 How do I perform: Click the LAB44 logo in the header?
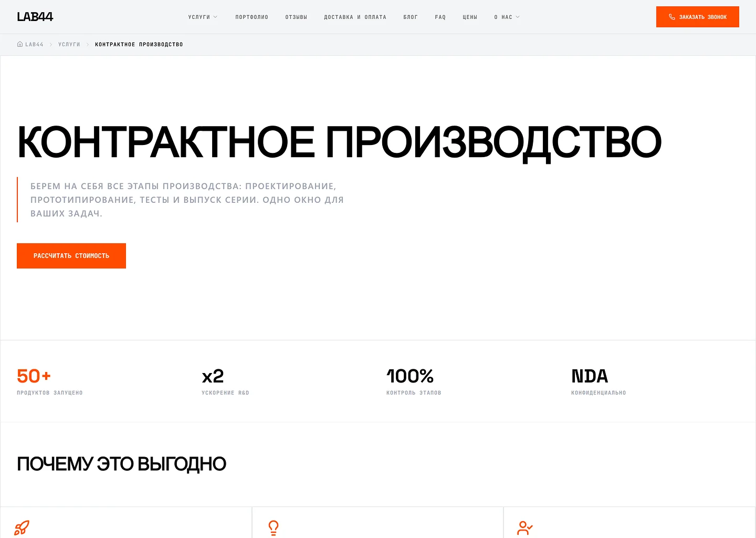(35, 16)
